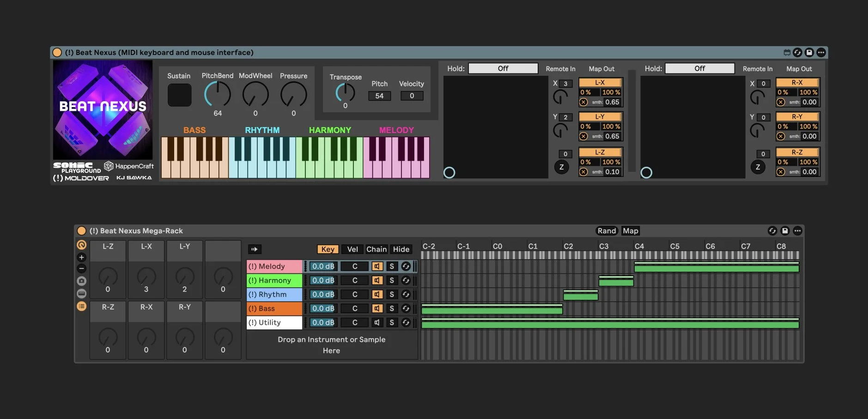Click Rand to randomize macro values

point(607,231)
